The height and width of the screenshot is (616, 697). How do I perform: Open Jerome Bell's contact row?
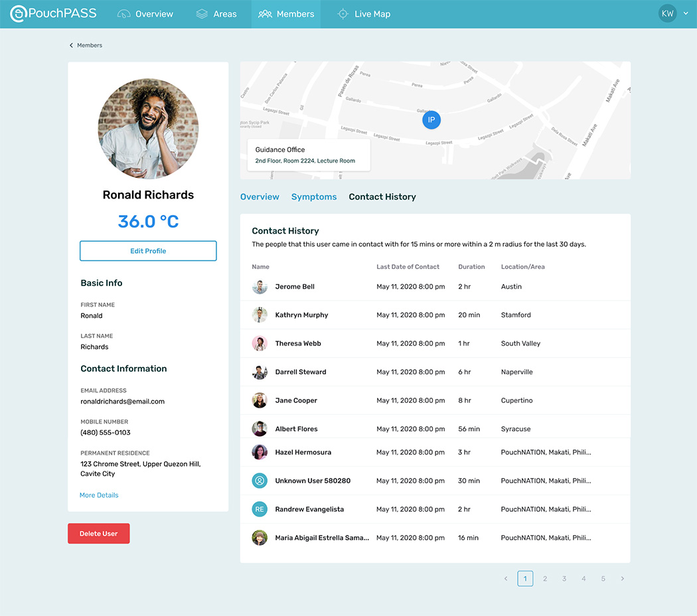pyautogui.click(x=295, y=287)
